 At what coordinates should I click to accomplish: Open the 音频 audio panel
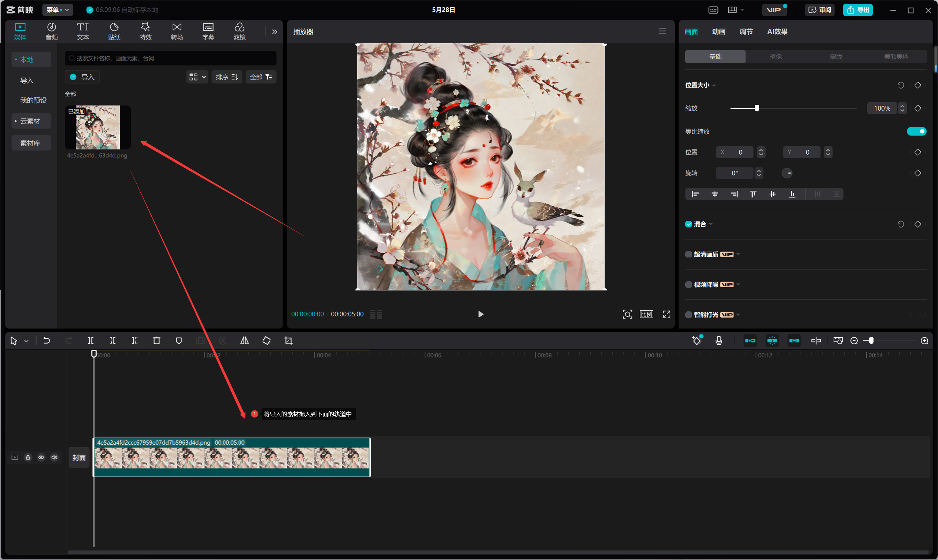click(51, 31)
